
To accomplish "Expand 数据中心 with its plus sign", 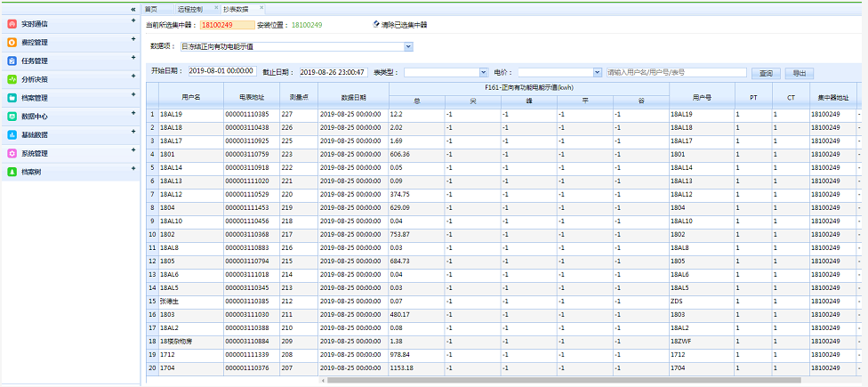I will [133, 113].
